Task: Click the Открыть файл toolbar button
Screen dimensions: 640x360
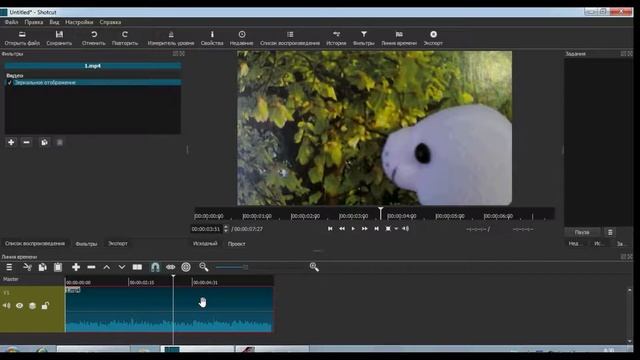Action: 22,38
